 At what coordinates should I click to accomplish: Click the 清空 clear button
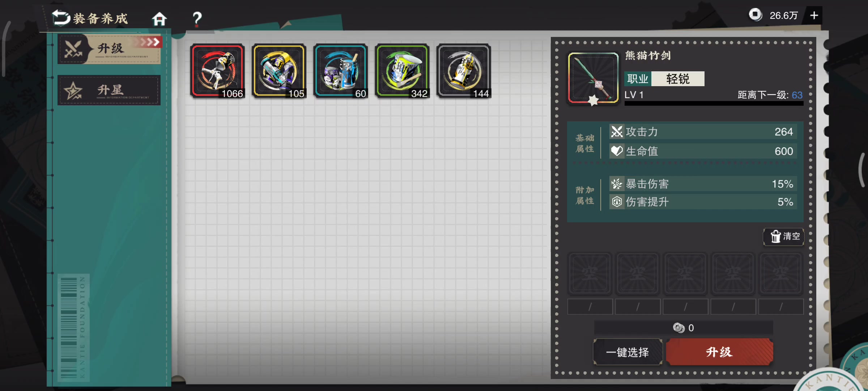click(784, 237)
